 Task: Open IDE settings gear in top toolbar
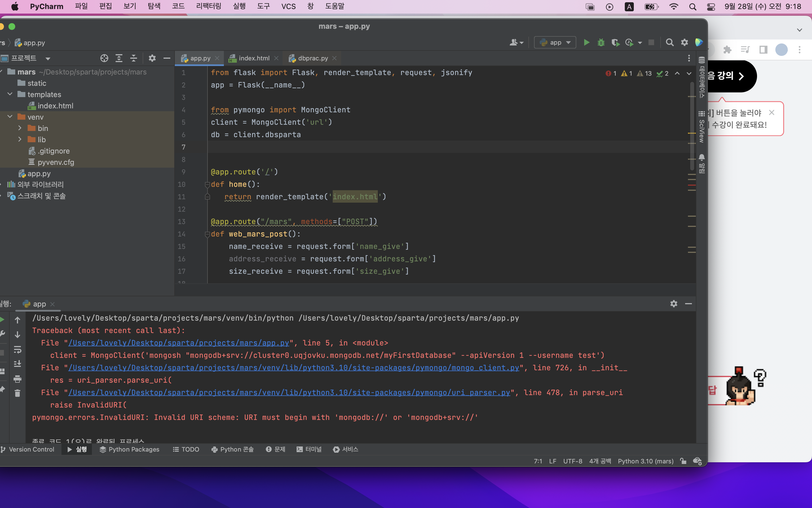(x=685, y=42)
